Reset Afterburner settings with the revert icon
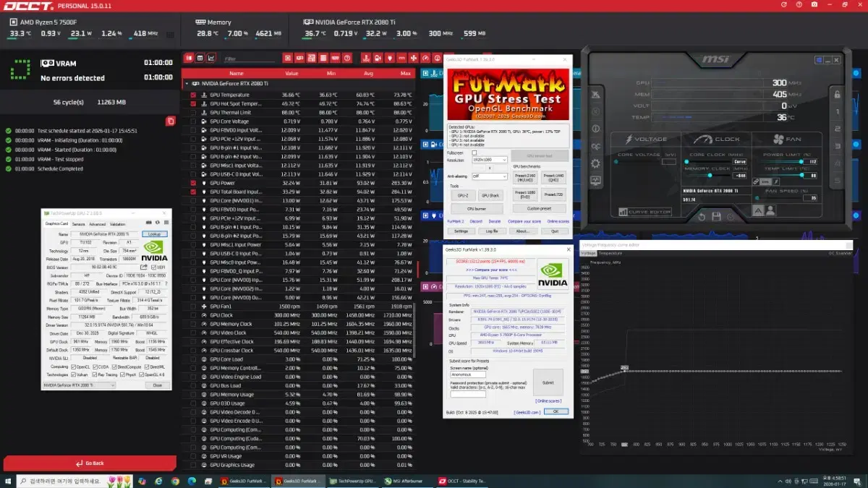Screen dimensions: 868x488 pyautogui.click(x=701, y=216)
